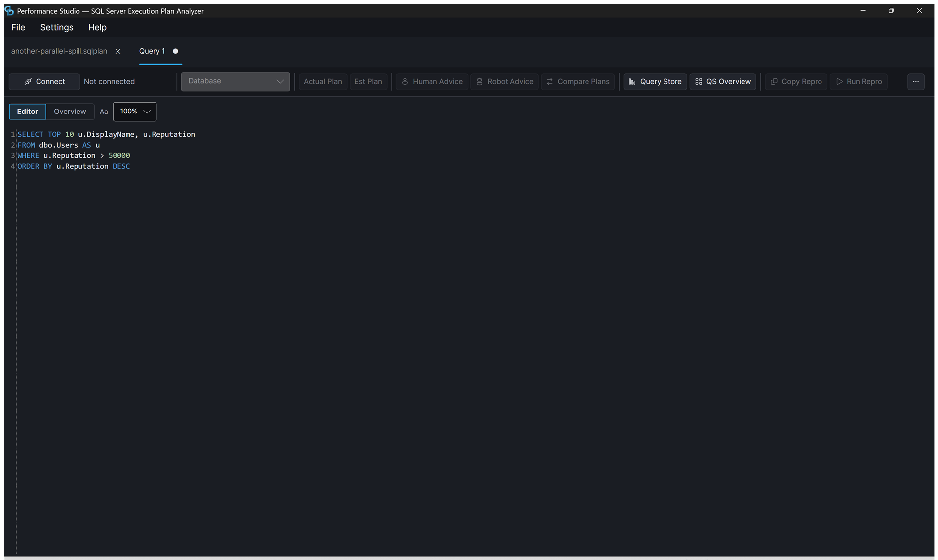The width and height of the screenshot is (938, 560).
Task: Switch to another-parallel-spill.sqlplan tab
Action: coord(59,51)
